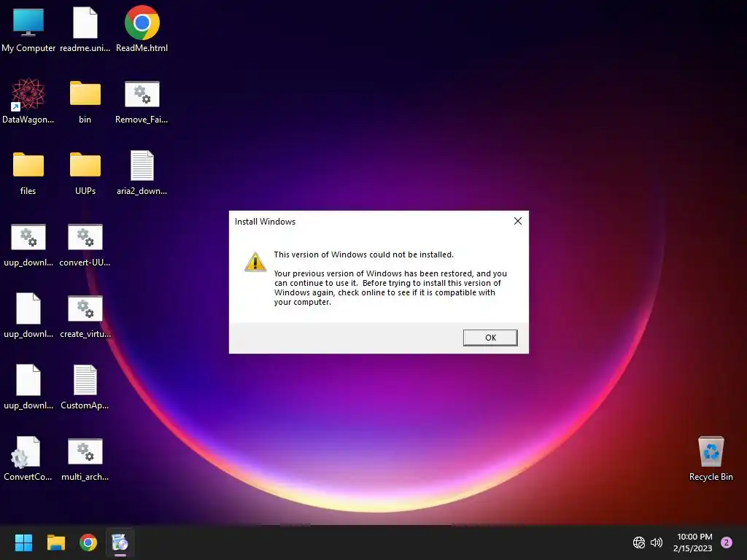
Task: Select the My Computer desktop icon
Action: [28, 29]
